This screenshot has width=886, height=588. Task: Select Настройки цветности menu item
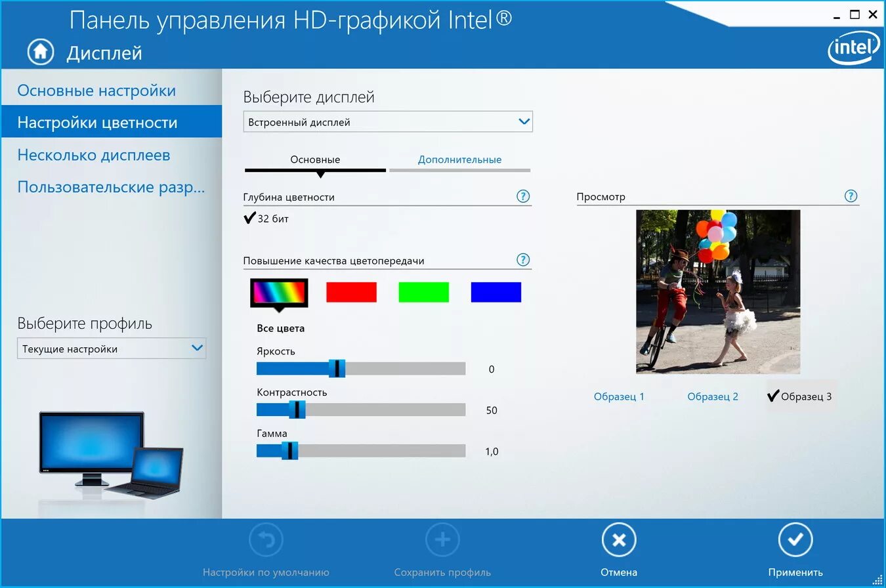pos(112,122)
